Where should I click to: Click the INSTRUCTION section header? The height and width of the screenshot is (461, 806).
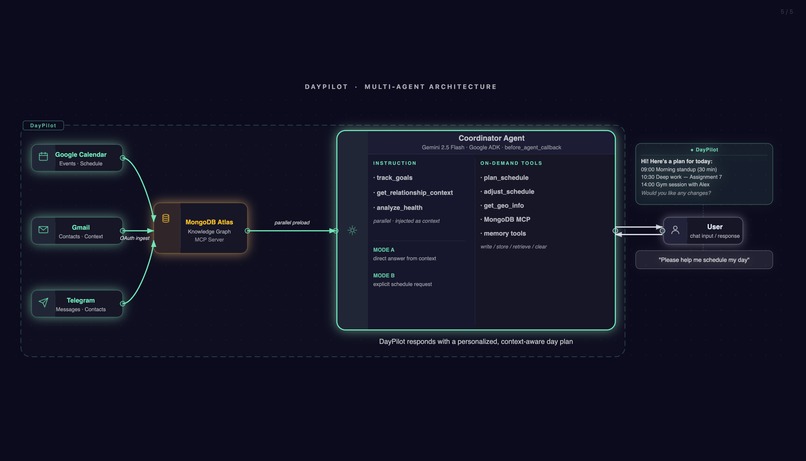[395, 163]
